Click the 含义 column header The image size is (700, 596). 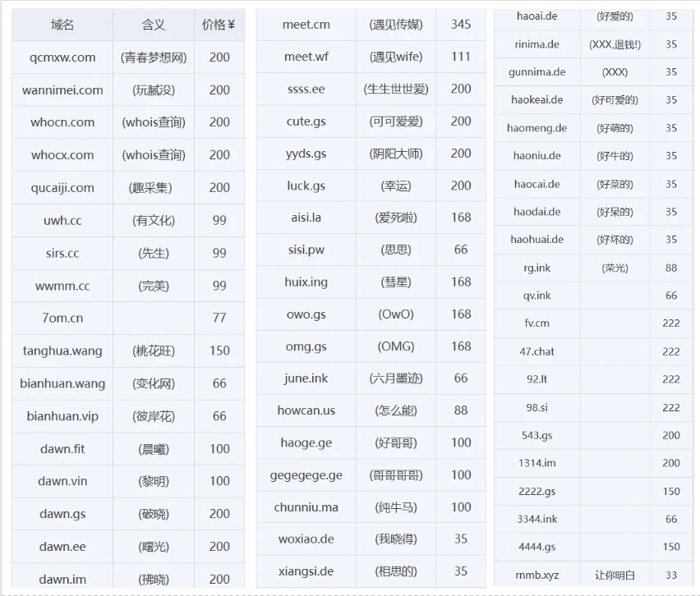154,25
